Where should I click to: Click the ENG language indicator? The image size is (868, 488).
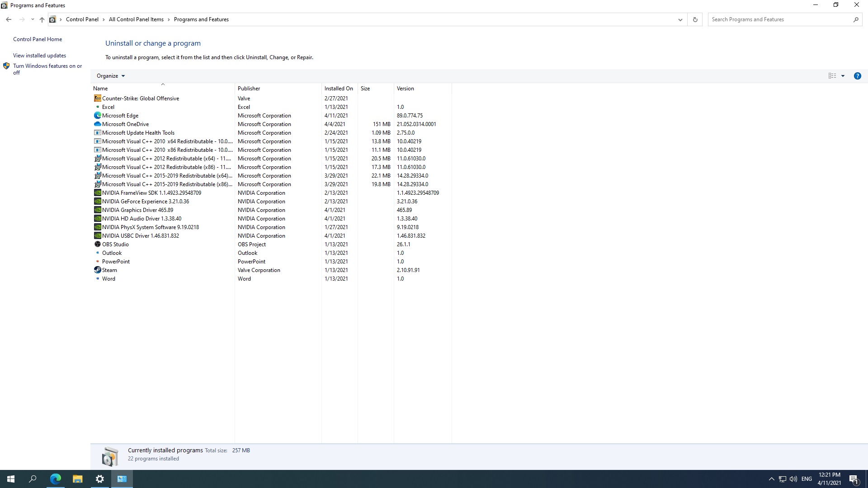807,479
